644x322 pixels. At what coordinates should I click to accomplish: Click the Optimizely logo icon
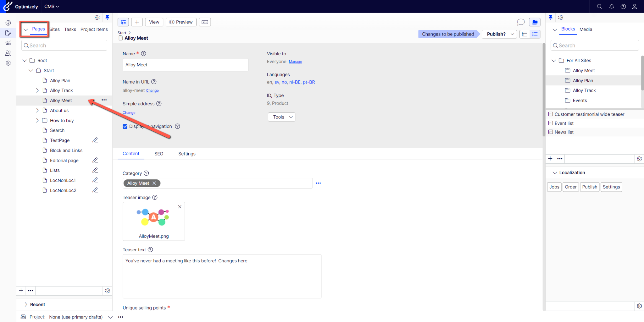click(8, 6)
